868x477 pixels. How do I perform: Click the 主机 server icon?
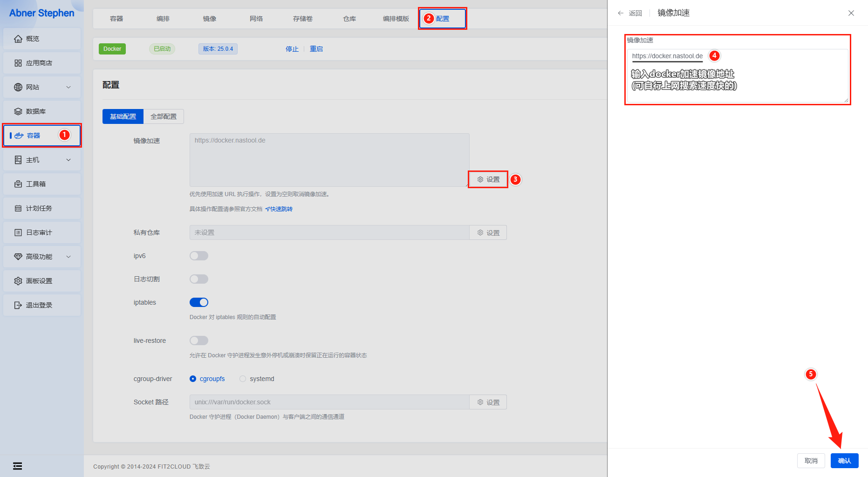[18, 160]
